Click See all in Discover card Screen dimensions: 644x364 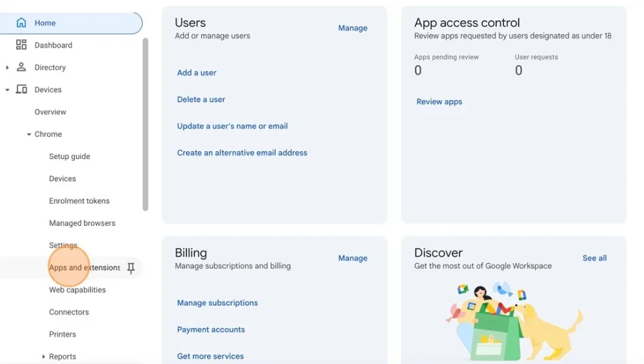595,258
